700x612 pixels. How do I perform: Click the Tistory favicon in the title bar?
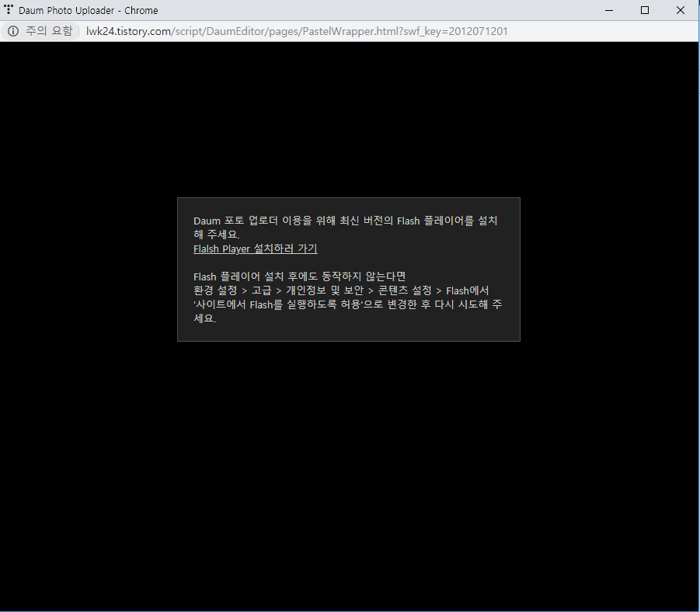[x=9, y=9]
